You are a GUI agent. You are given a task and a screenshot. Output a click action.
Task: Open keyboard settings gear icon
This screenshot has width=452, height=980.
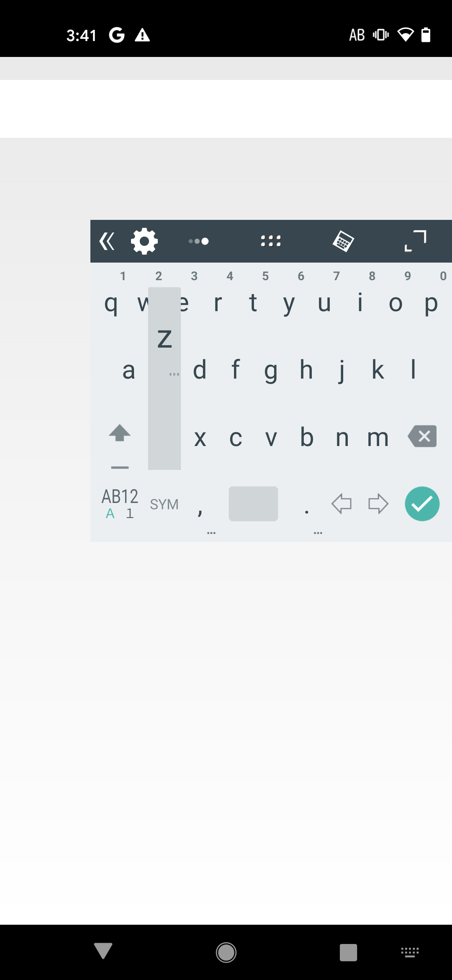tap(144, 241)
